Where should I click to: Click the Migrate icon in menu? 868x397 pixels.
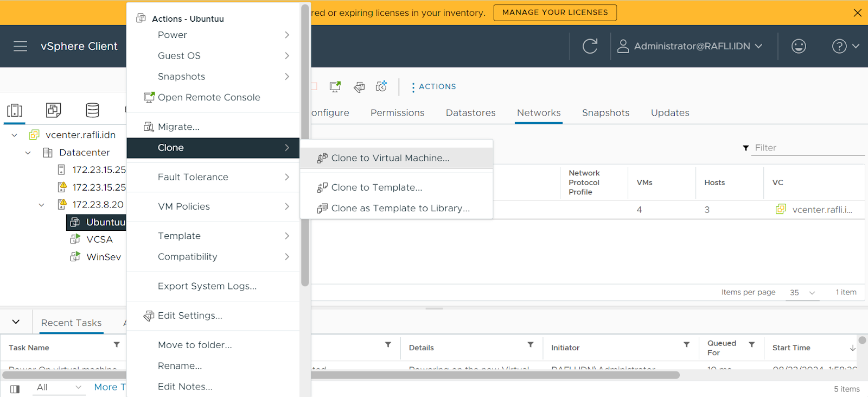point(148,127)
